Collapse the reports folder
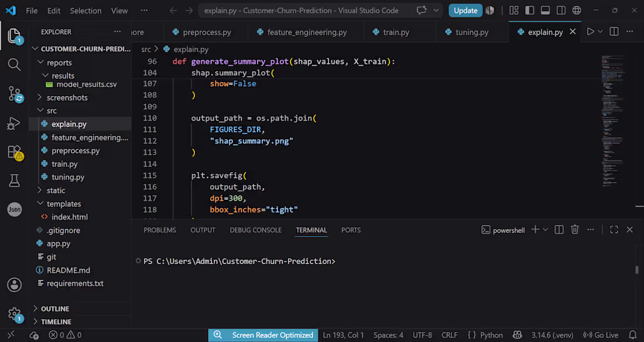The width and height of the screenshot is (644, 342). tap(40, 62)
